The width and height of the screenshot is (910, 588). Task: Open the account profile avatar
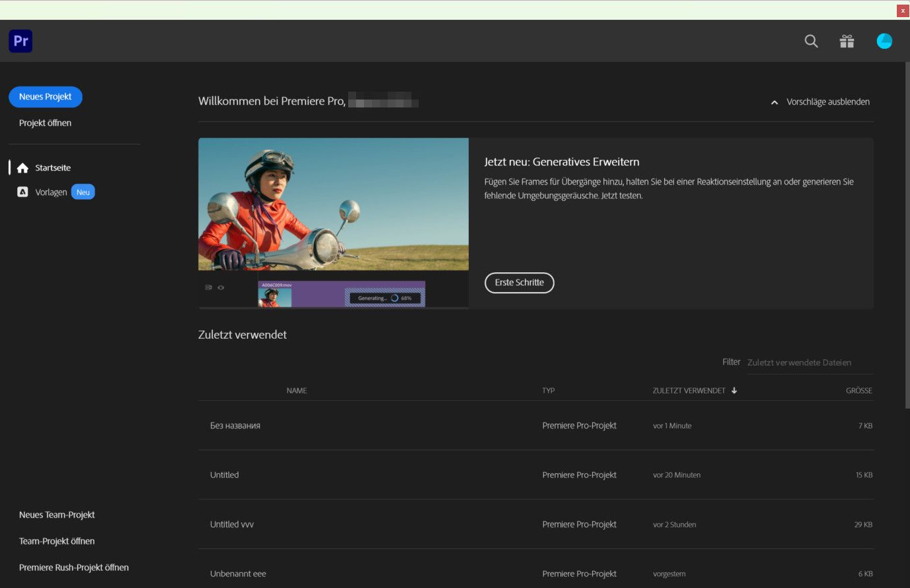point(884,40)
